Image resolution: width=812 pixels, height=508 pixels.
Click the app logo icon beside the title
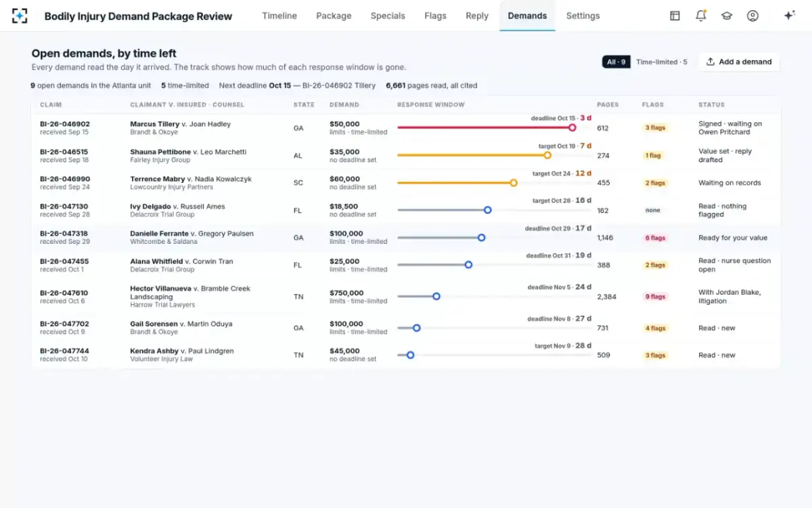20,16
